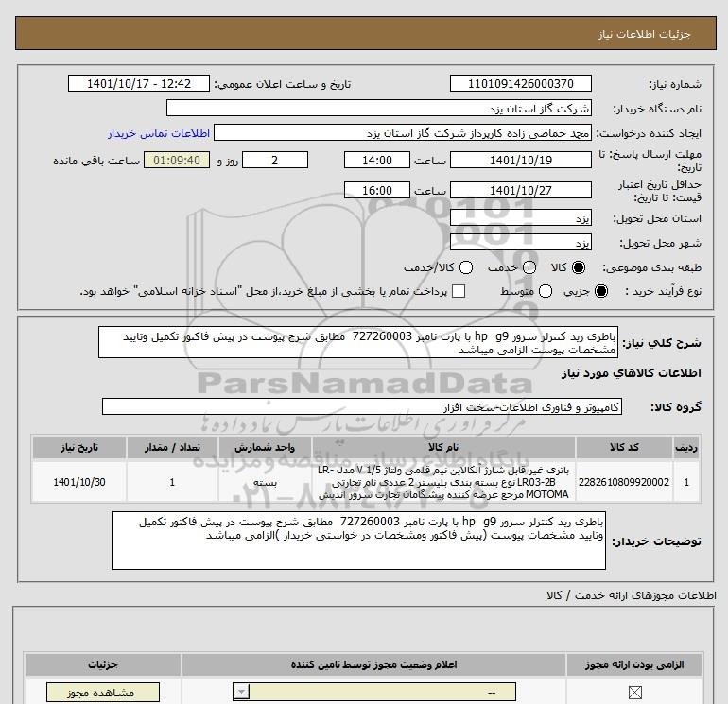This screenshot has width=728, height=704.
Task: Click the unit cell بسته
Action: tap(265, 482)
